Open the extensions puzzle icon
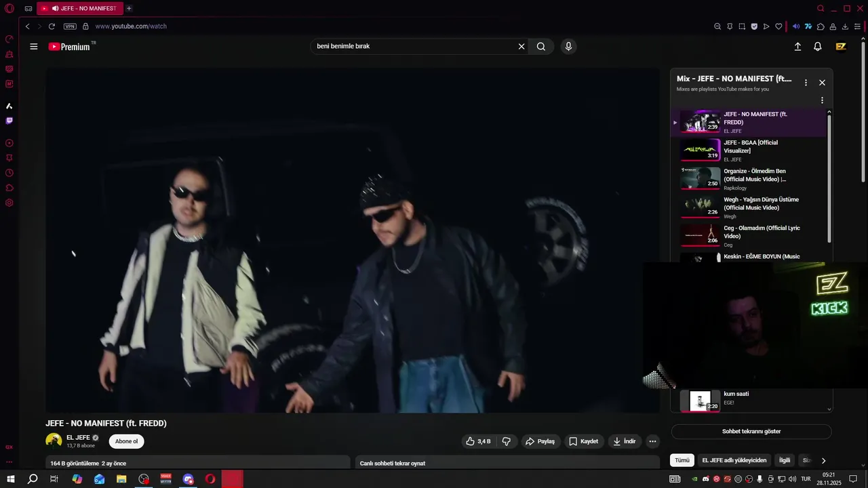The height and width of the screenshot is (488, 868). click(821, 26)
